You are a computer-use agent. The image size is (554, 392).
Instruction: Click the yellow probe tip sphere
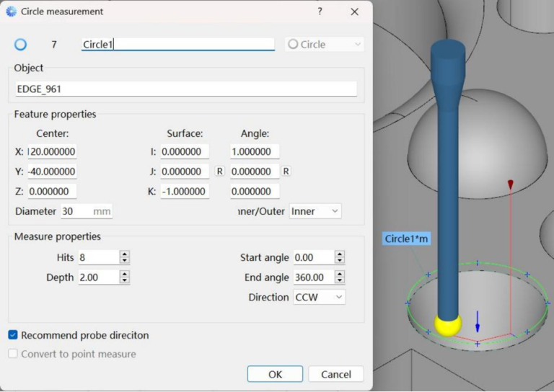pos(448,324)
